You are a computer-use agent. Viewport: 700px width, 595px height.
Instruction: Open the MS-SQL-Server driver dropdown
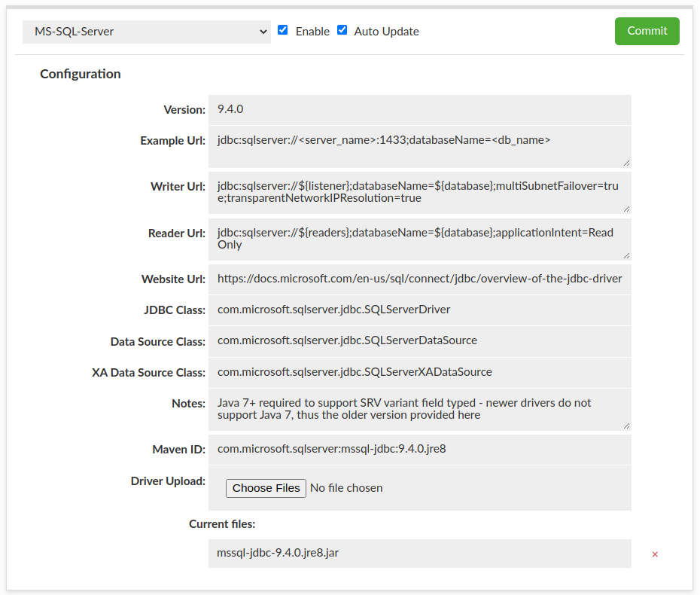coord(146,32)
